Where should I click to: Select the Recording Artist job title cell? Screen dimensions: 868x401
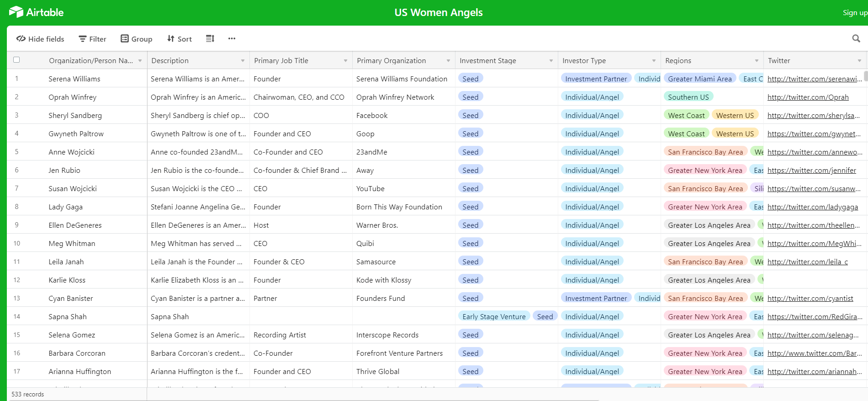pyautogui.click(x=301, y=335)
